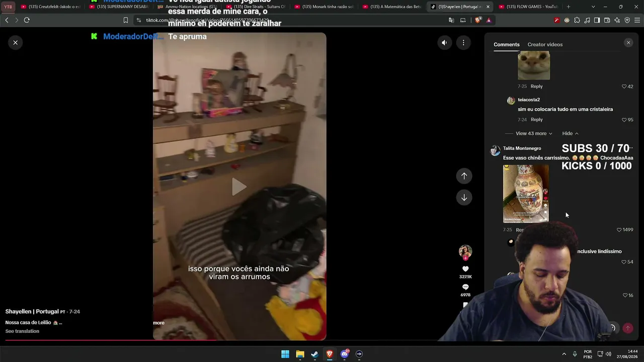This screenshot has height=362, width=644.
Task: Open the media control music note icon
Action: (x=587, y=20)
